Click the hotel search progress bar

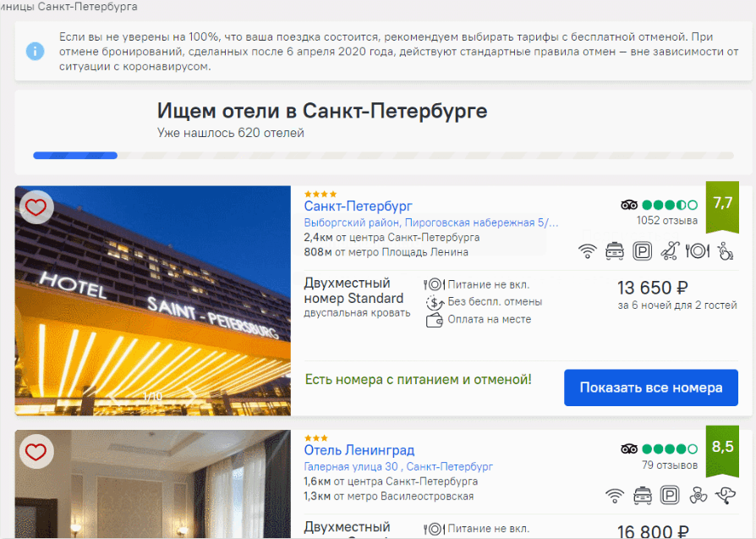click(x=383, y=156)
